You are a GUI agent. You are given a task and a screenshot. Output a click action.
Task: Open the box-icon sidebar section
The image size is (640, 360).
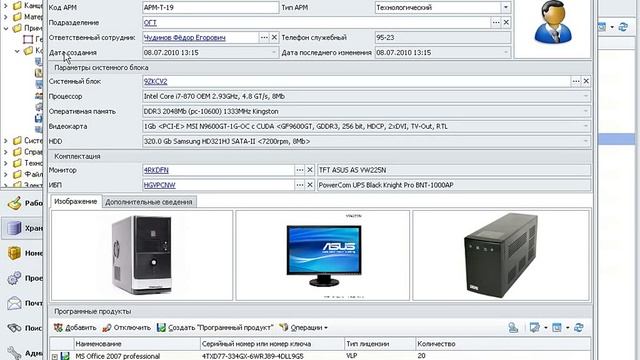[x=22, y=253]
